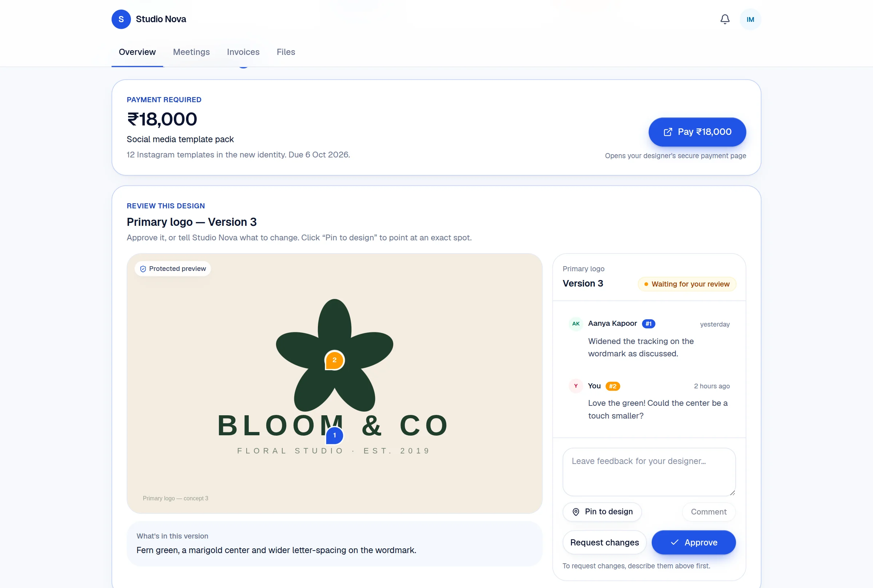The width and height of the screenshot is (873, 588).
Task: Click the 'PAYMENT REQUIRED' label
Action: tap(164, 100)
